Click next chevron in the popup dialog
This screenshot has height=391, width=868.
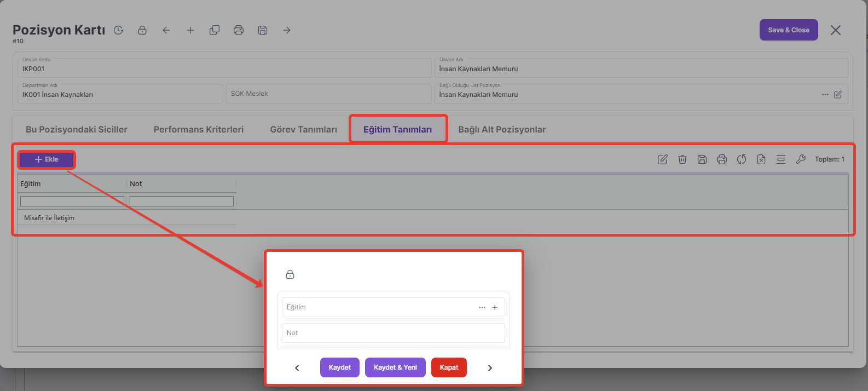490,368
